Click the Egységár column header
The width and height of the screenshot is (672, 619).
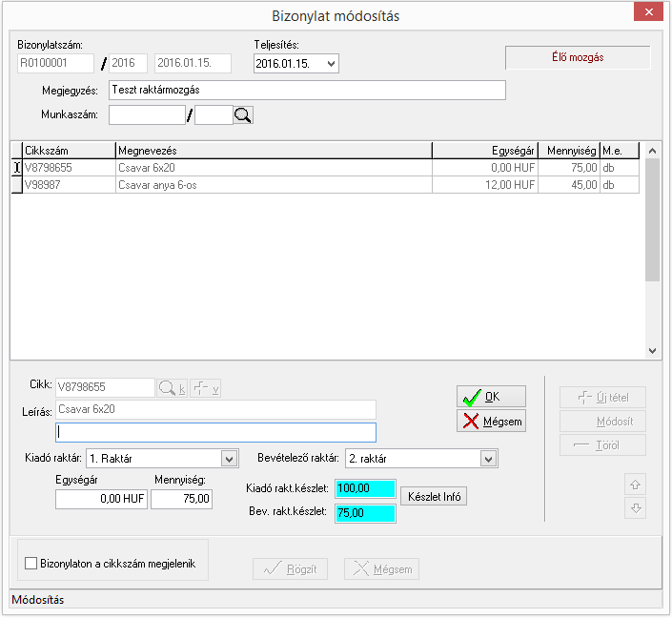485,151
